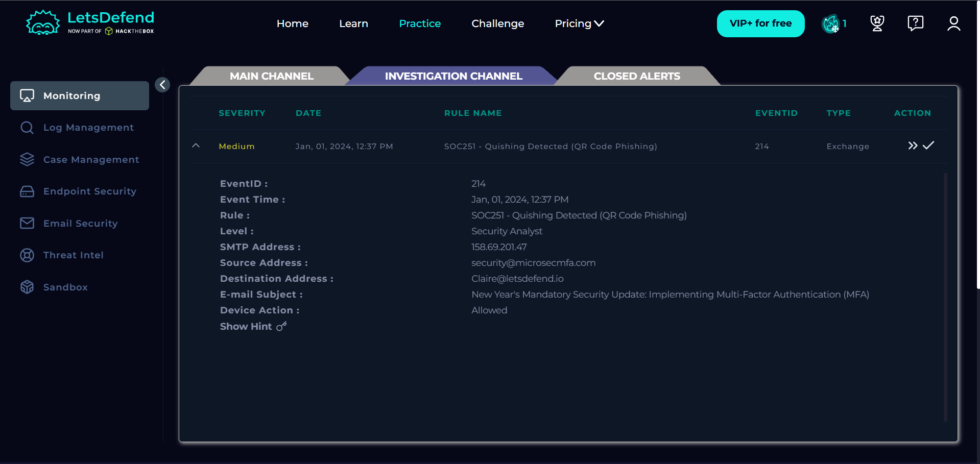This screenshot has width=980, height=464.
Task: Click the EVENTID column header
Action: coord(776,113)
